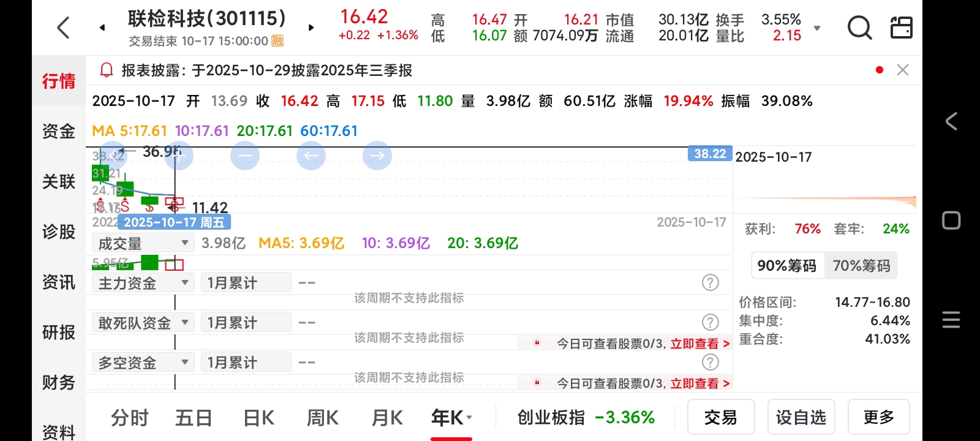Image resolution: width=980 pixels, height=441 pixels.
Task: Open the 多空资金 indicator dropdown
Action: tap(143, 363)
